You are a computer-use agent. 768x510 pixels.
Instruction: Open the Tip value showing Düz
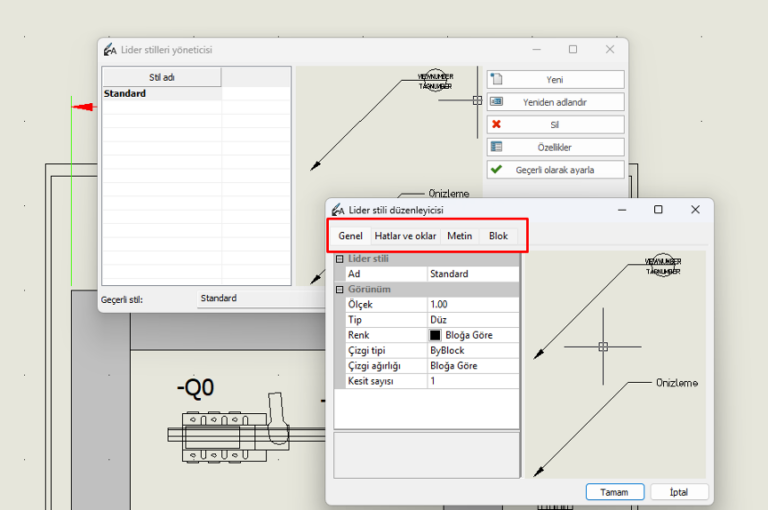coord(473,320)
